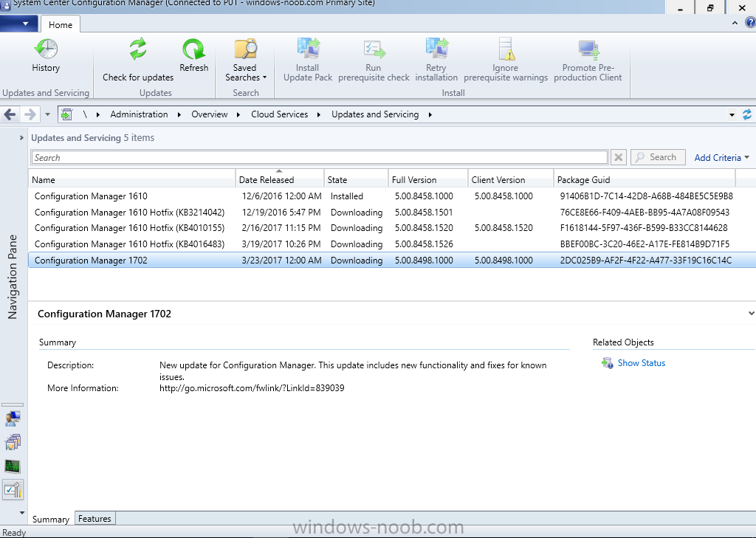This screenshot has height=538, width=756.
Task: Focus the Search text field
Action: click(x=319, y=158)
